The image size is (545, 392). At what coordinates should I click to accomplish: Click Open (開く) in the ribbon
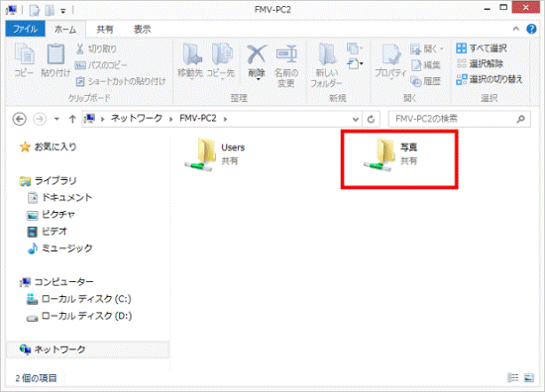coord(427,49)
